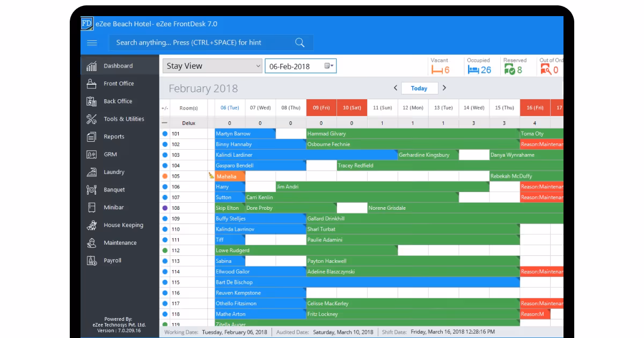This screenshot has width=644, height=338.
Task: Select the 16 (Fri) red column header
Action: 535,108
